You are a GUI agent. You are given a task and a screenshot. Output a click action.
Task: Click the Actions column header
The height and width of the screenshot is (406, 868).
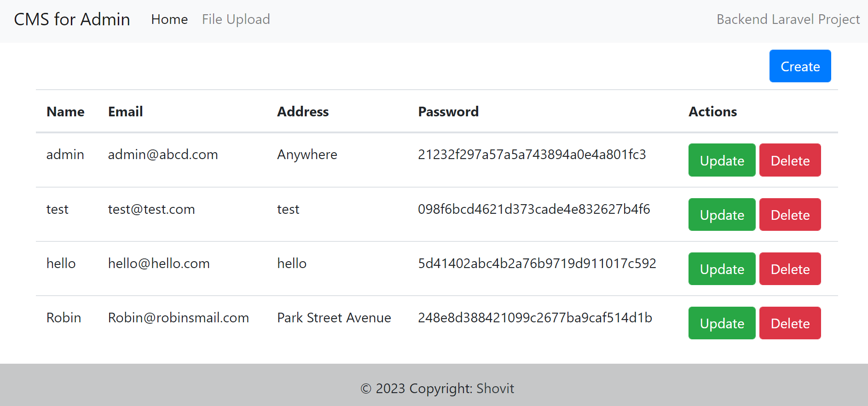pyautogui.click(x=712, y=112)
